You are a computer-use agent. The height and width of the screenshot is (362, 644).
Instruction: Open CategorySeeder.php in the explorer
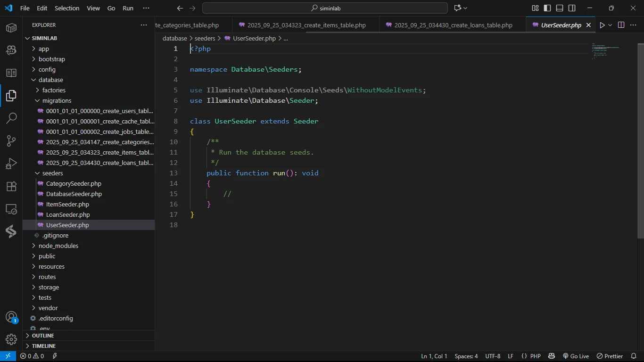(74, 183)
